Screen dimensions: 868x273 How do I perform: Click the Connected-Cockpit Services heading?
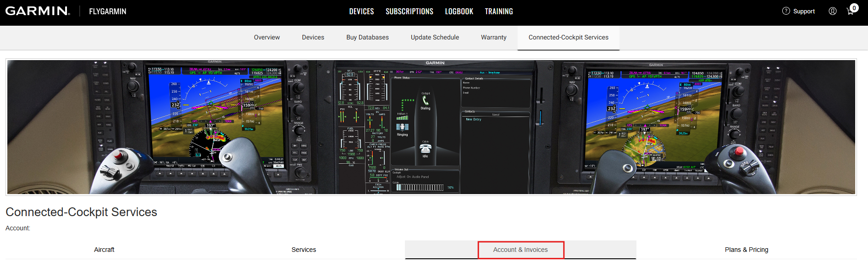(x=81, y=212)
